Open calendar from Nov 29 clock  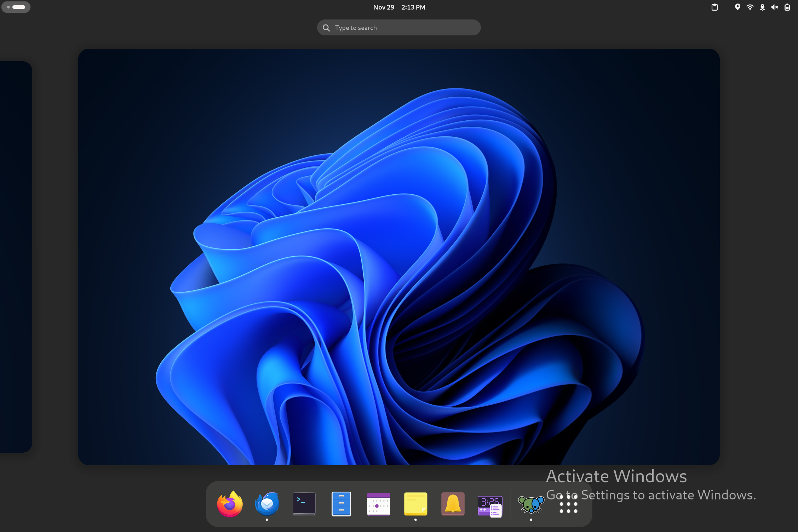[399, 7]
